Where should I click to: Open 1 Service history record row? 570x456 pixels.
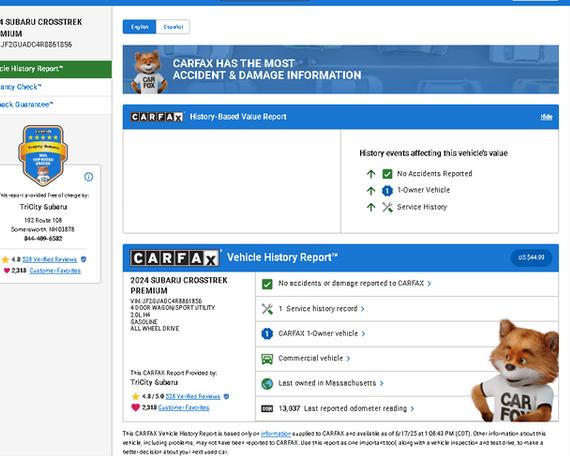(407, 309)
